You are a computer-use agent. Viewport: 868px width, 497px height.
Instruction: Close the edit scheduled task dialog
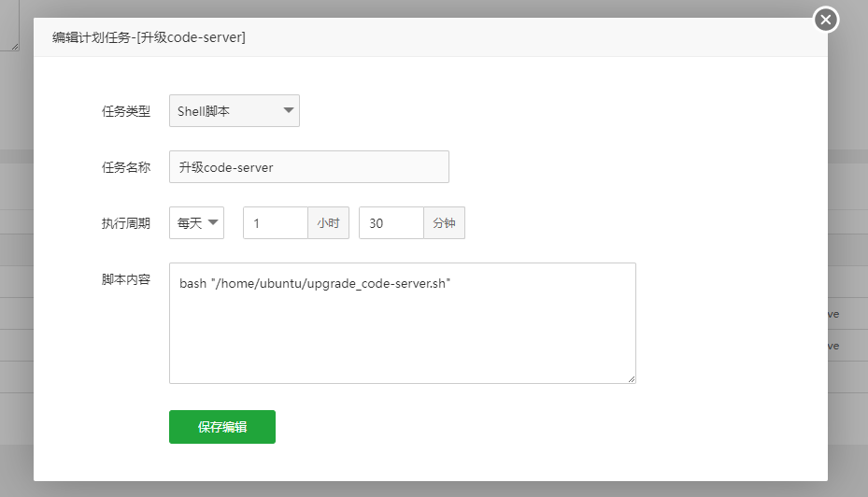coord(825,20)
